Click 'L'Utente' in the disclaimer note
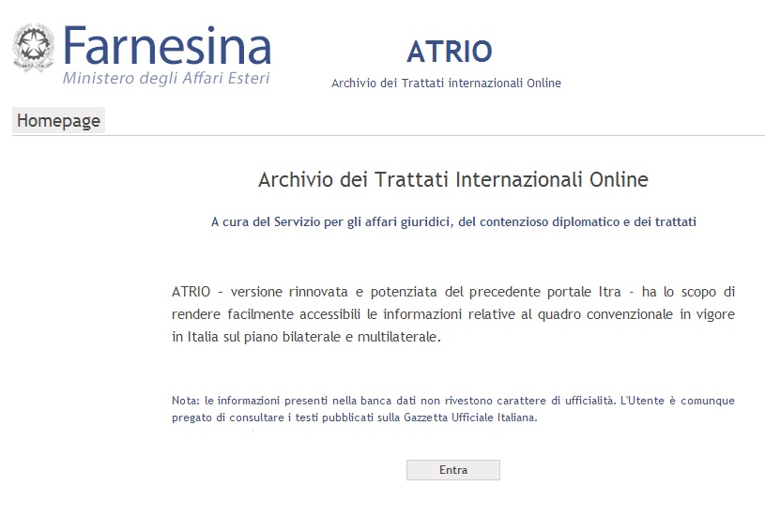The width and height of the screenshot is (765, 532). tap(640, 401)
